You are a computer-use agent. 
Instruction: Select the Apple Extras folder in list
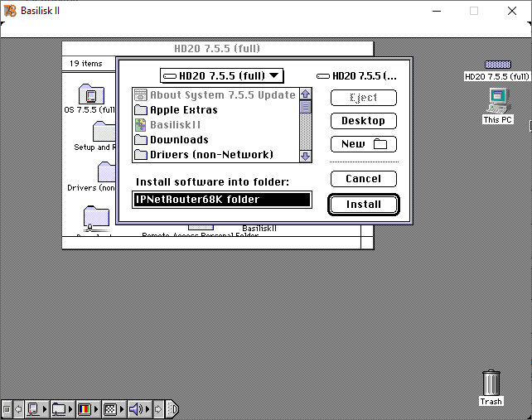183,110
